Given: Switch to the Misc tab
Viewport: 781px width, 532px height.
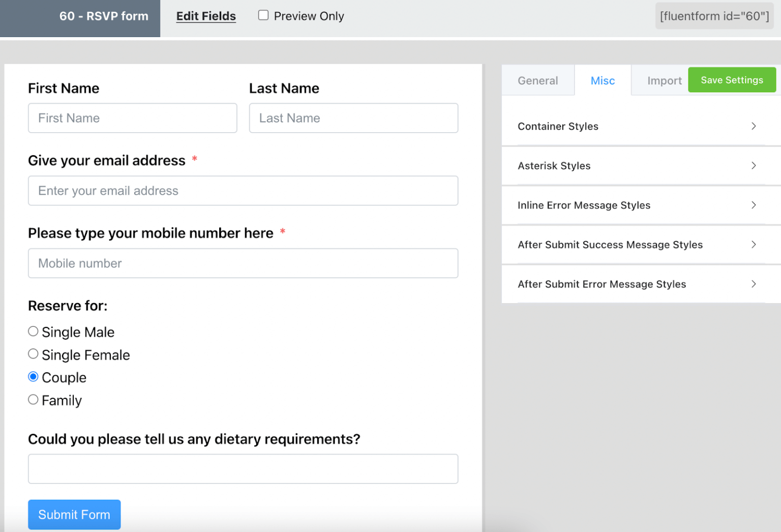Looking at the screenshot, I should pos(603,80).
